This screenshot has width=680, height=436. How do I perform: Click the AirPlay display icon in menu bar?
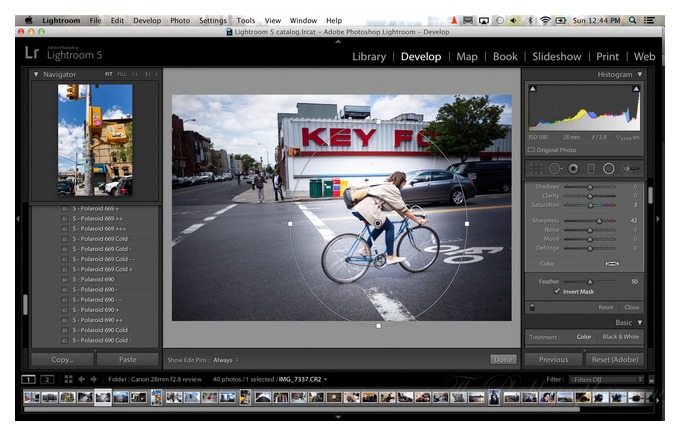484,20
